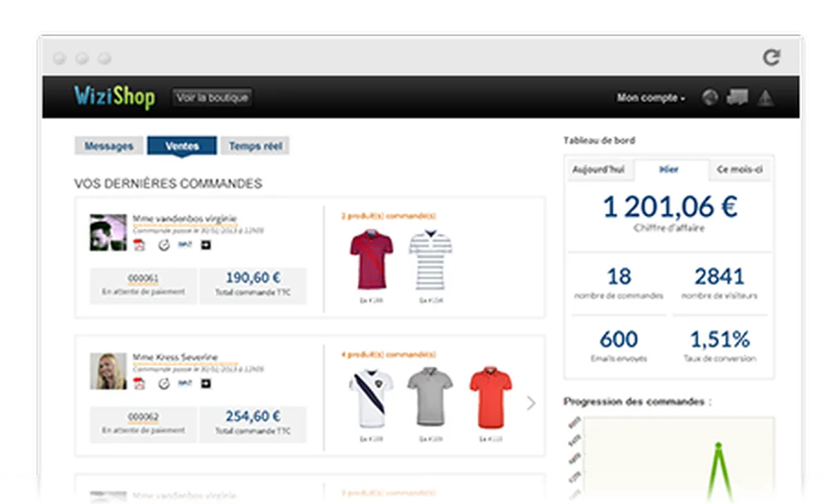Click the warning triangle alert icon
The image size is (831, 504).
(765, 98)
